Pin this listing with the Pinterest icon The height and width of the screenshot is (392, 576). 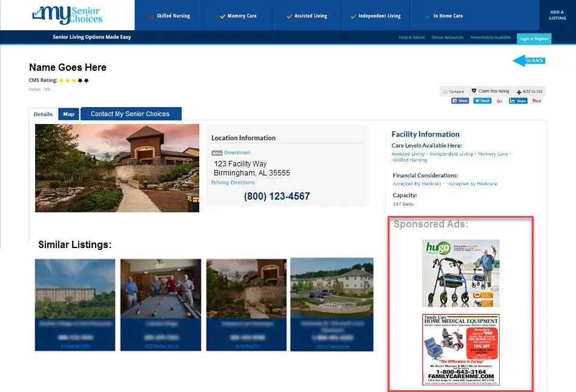pyautogui.click(x=537, y=100)
